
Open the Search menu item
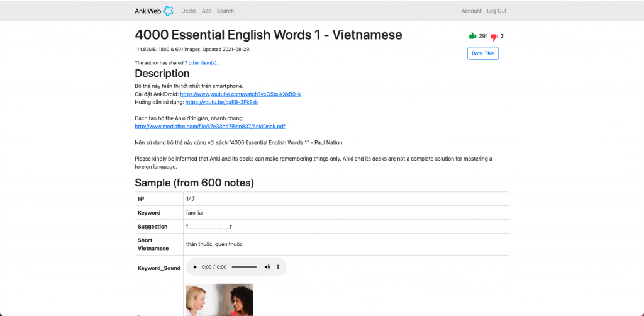pyautogui.click(x=226, y=11)
